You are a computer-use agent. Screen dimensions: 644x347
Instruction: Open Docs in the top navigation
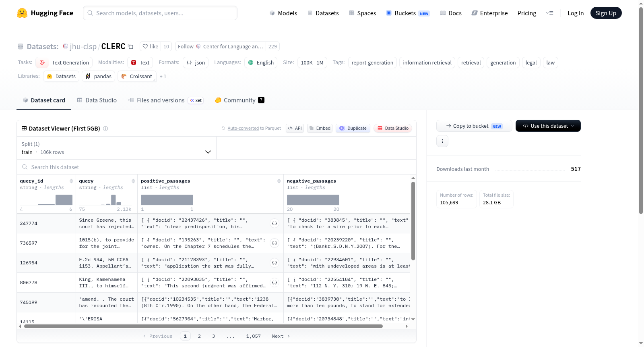(450, 13)
